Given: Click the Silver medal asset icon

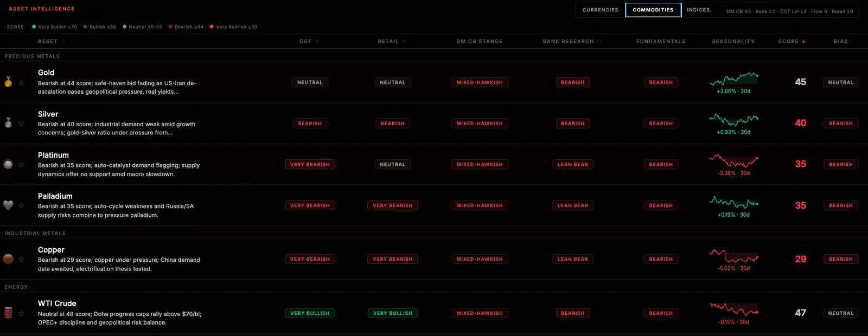Looking at the screenshot, I should (8, 123).
